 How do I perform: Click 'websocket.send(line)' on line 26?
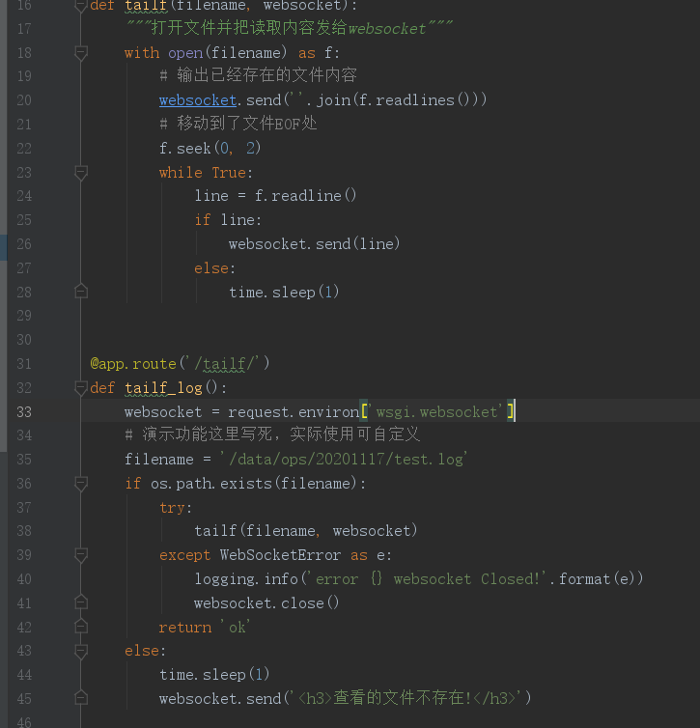pos(314,244)
